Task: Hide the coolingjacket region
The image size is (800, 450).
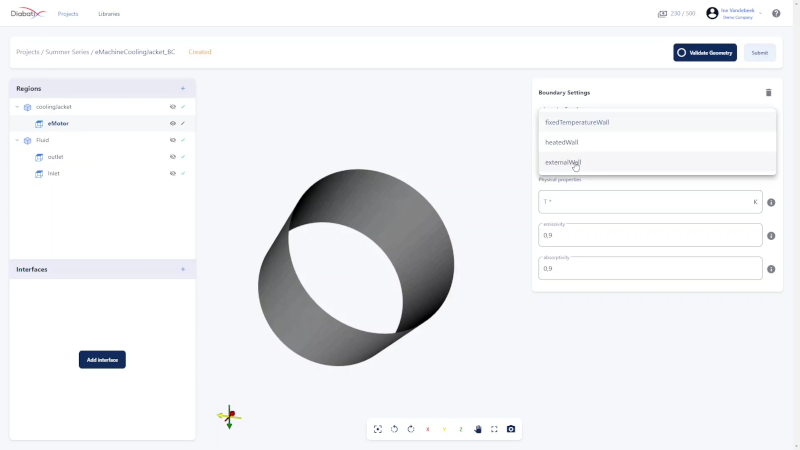Action: [172, 107]
